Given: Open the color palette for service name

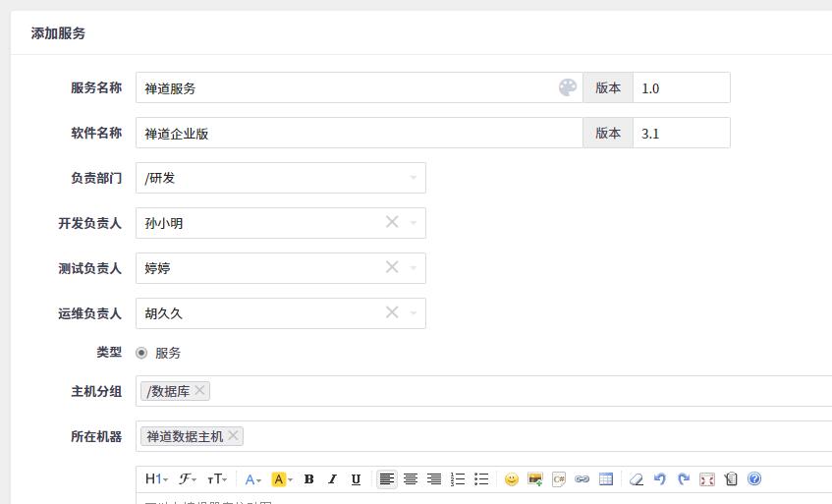Looking at the screenshot, I should 567,87.
